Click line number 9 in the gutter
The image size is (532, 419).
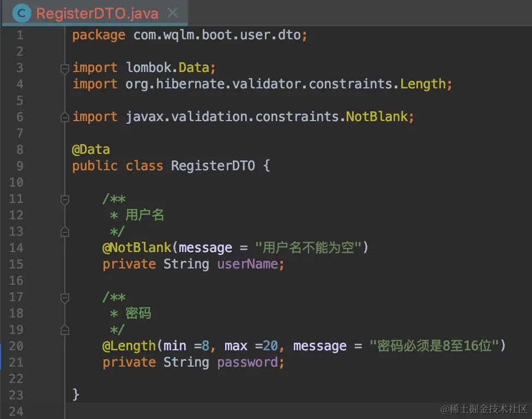click(20, 166)
